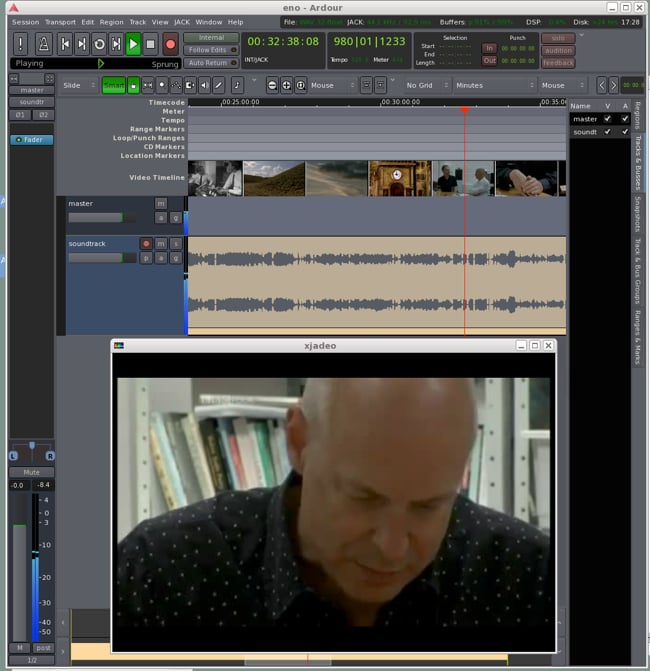This screenshot has height=671, width=650.
Task: Mute the soundtrack track
Action: pos(160,243)
